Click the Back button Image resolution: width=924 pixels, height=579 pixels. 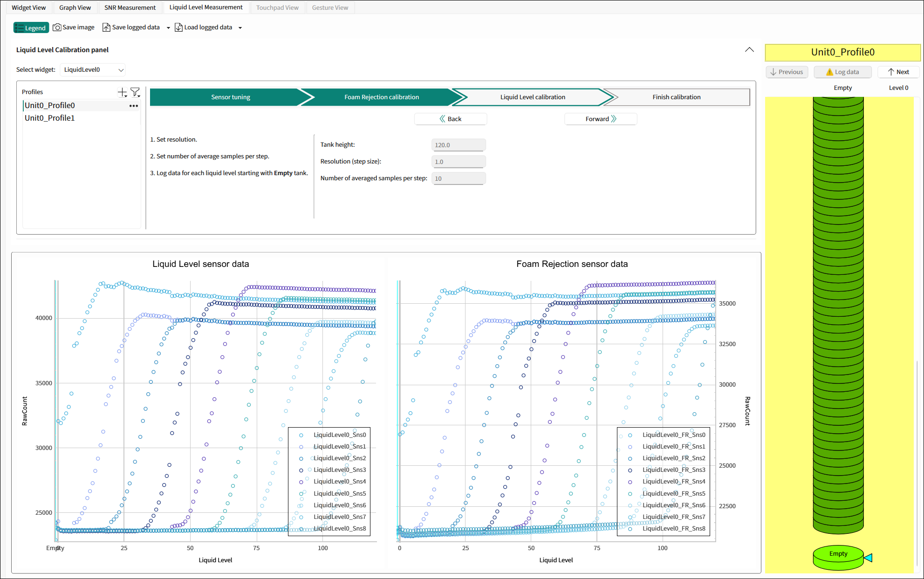pyautogui.click(x=451, y=119)
